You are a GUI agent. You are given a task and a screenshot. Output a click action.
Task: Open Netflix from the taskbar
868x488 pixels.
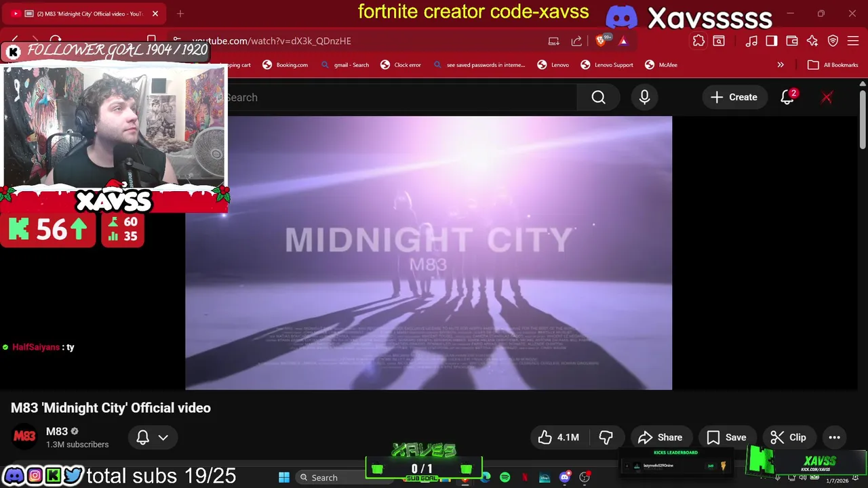coord(525,477)
